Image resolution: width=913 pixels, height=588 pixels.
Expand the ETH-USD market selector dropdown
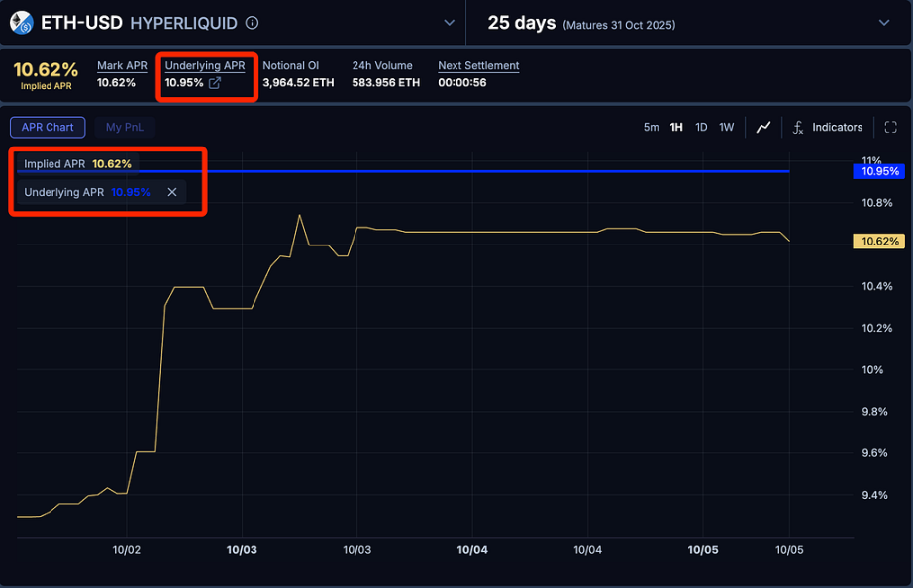pyautogui.click(x=449, y=23)
